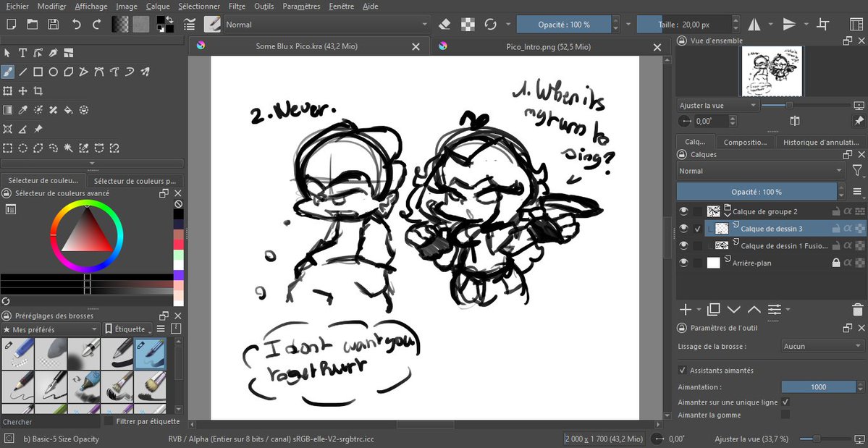The image size is (868, 448).
Task: Open the blending mode Normal dropdown in toolbar
Action: 326,25
